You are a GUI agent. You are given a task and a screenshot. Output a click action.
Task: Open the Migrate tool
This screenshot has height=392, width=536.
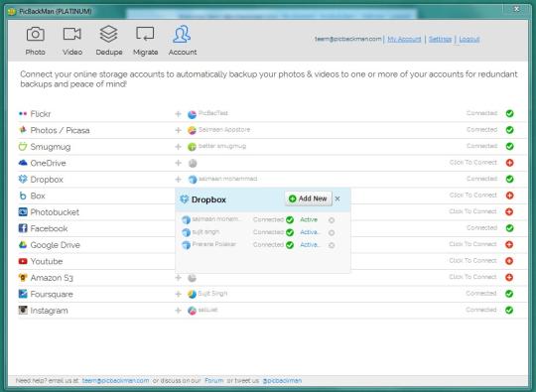click(145, 41)
